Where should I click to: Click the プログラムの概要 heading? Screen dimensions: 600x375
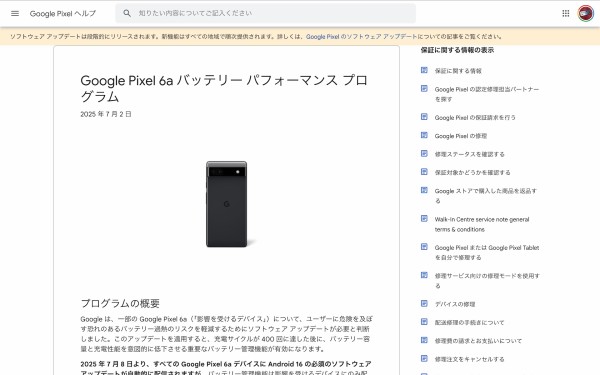pos(120,303)
